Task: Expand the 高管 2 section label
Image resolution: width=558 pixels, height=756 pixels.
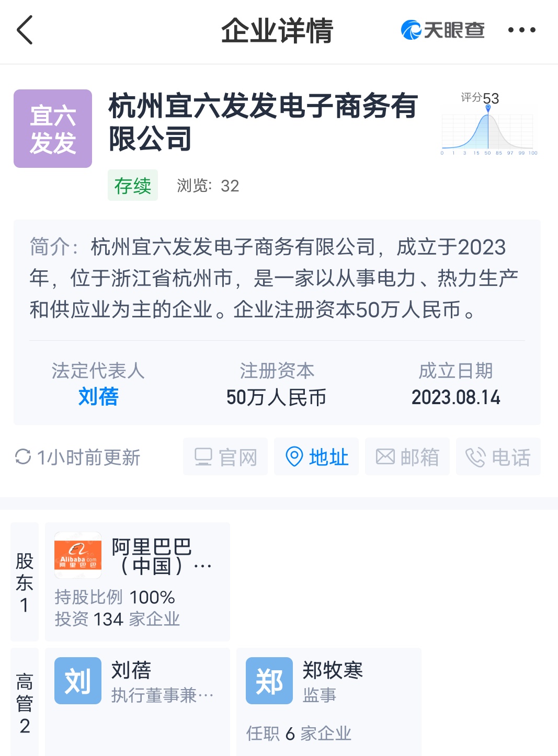Action: pyautogui.click(x=25, y=702)
